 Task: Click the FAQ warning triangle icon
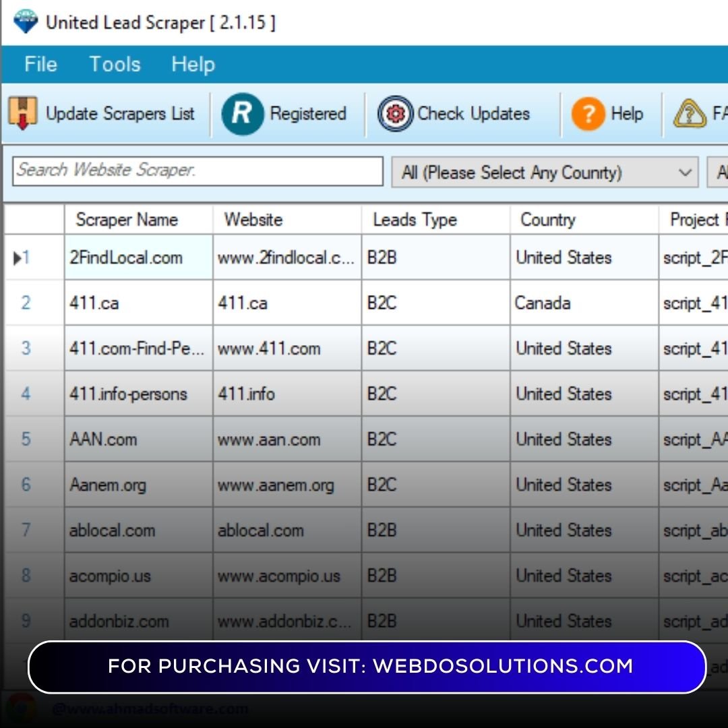690,114
